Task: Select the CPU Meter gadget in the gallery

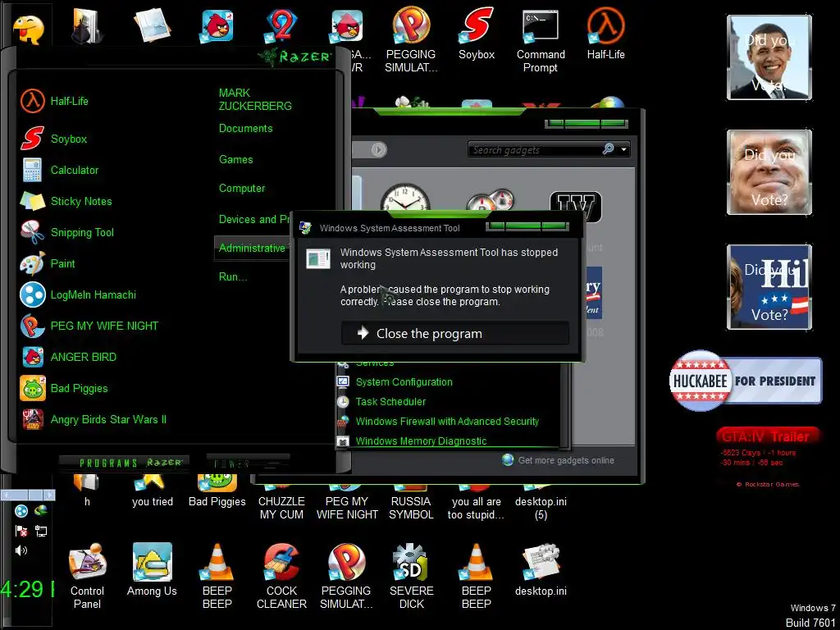Action: point(491,200)
